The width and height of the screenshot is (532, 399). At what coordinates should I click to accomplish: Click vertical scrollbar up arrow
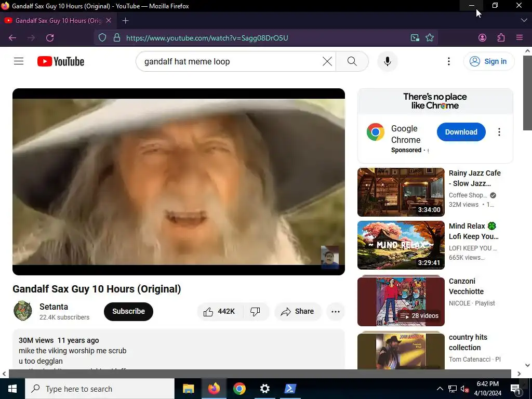pos(527,51)
